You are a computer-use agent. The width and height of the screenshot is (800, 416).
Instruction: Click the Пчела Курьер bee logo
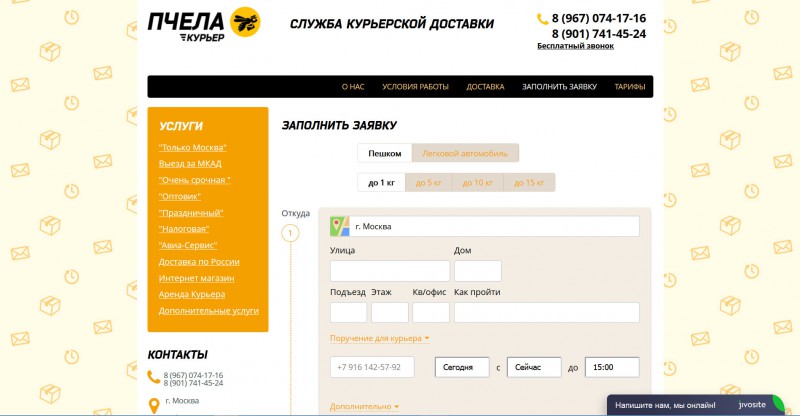click(204, 23)
